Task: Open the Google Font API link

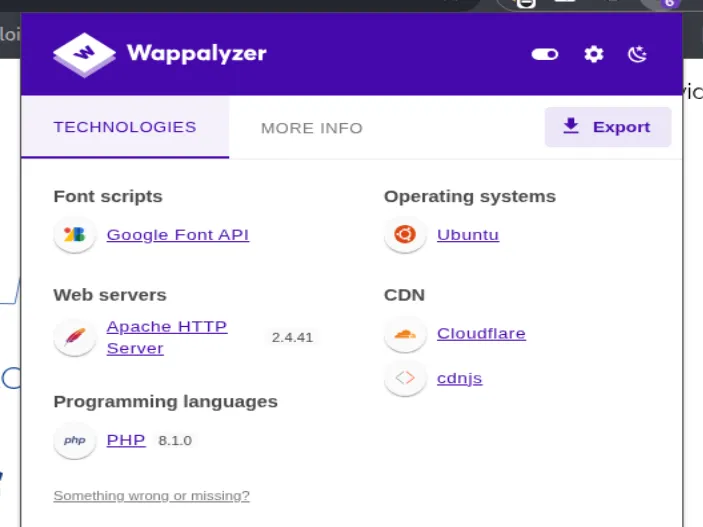Action: point(177,235)
